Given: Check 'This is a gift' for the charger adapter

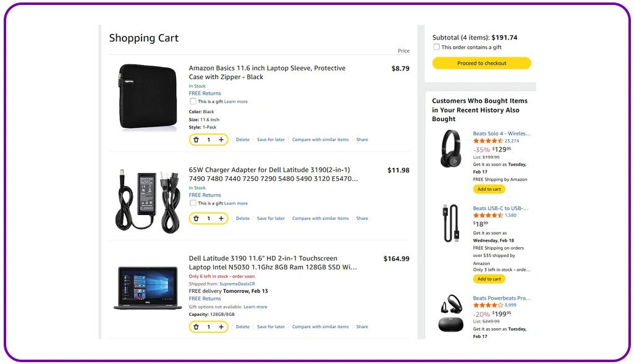Looking at the screenshot, I should click(192, 202).
